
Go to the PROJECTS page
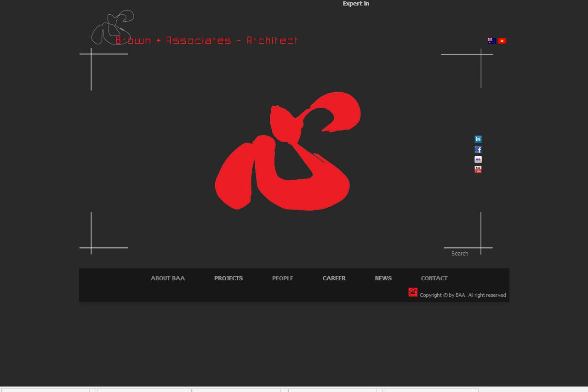pos(228,278)
